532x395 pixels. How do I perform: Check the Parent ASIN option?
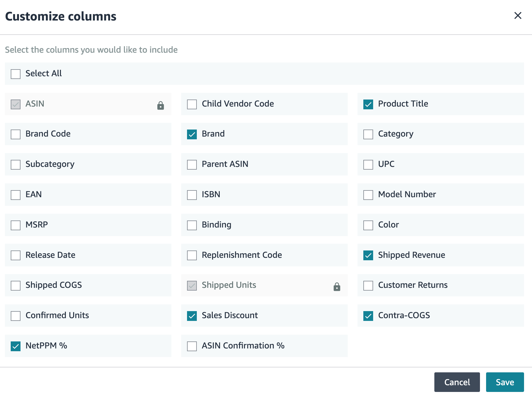(x=192, y=164)
